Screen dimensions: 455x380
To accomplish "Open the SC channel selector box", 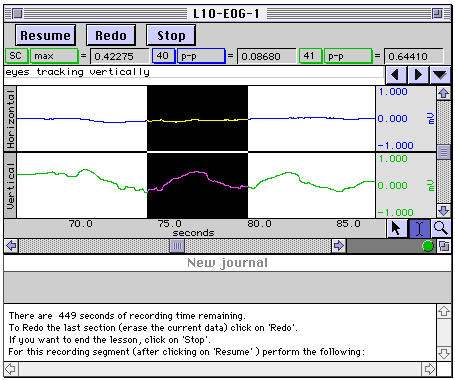I will (x=17, y=56).
